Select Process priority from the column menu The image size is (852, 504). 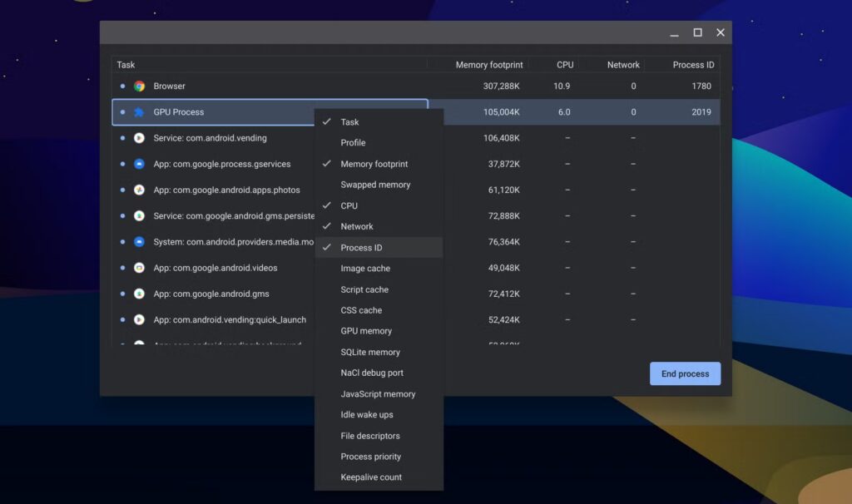[370, 456]
